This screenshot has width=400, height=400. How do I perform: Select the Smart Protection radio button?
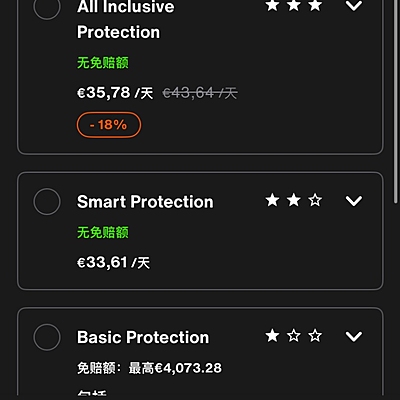pyautogui.click(x=47, y=202)
